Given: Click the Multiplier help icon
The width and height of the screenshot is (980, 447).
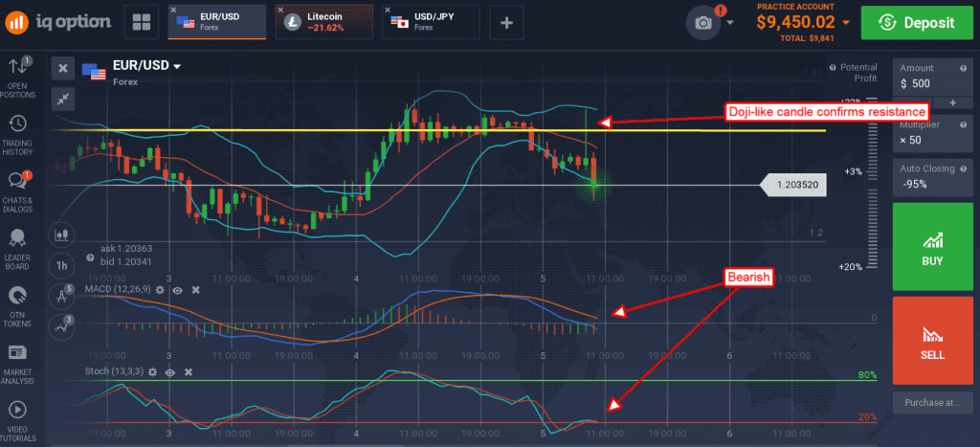Looking at the screenshot, I should [x=963, y=124].
